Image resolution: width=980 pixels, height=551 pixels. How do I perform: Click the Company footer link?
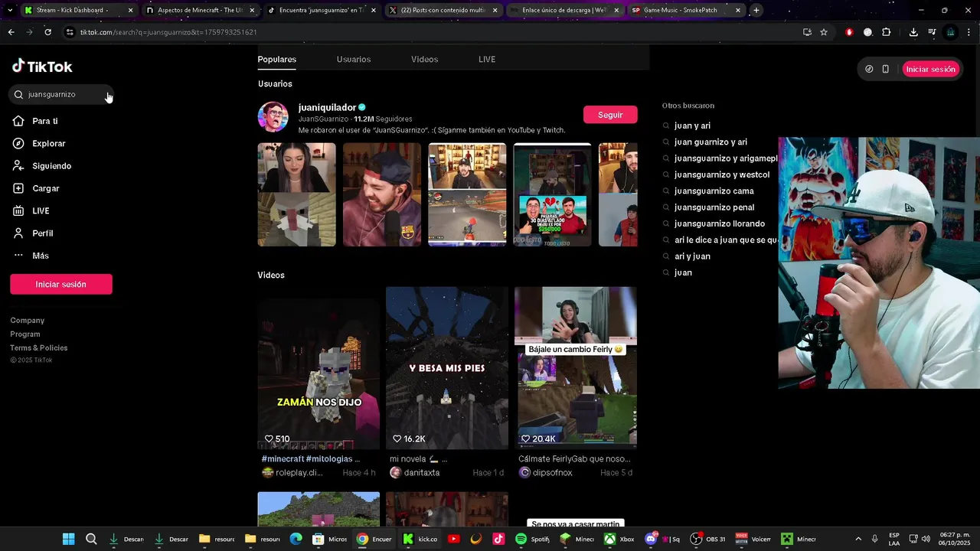pyautogui.click(x=28, y=321)
